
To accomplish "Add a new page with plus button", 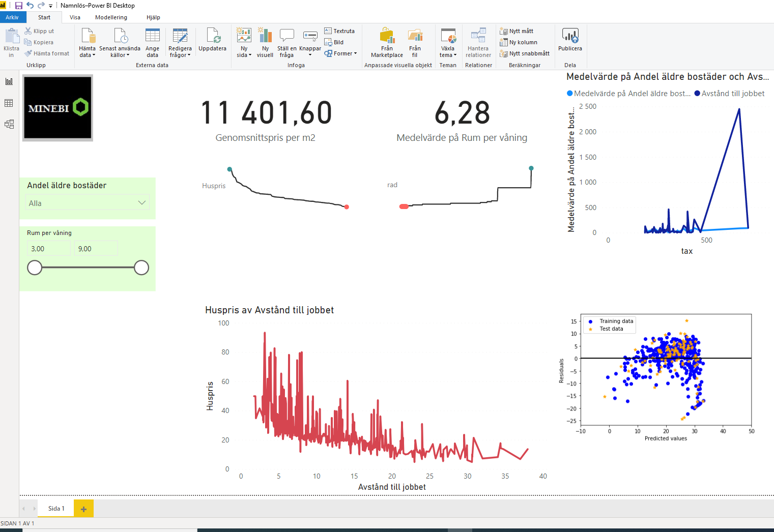I will tap(83, 509).
